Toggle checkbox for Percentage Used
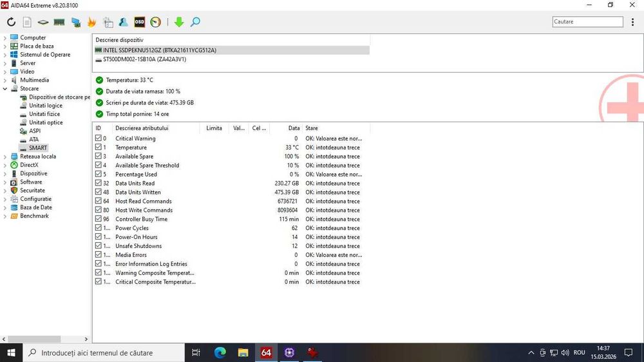This screenshot has height=362, width=644. [98, 174]
